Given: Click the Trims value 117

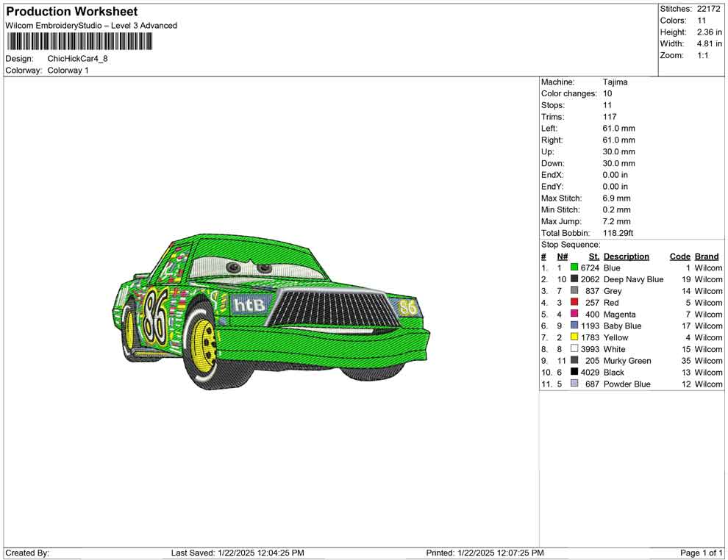Looking at the screenshot, I should 610,117.
